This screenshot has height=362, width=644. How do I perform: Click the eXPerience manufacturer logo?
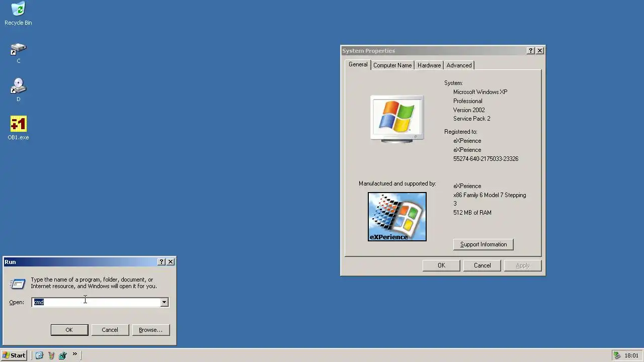tap(397, 217)
